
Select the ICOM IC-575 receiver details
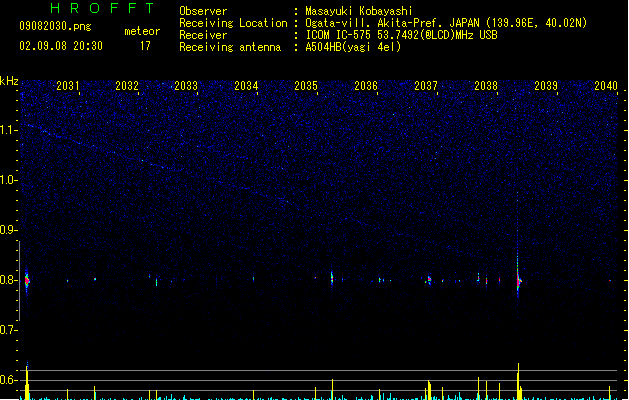(402, 35)
